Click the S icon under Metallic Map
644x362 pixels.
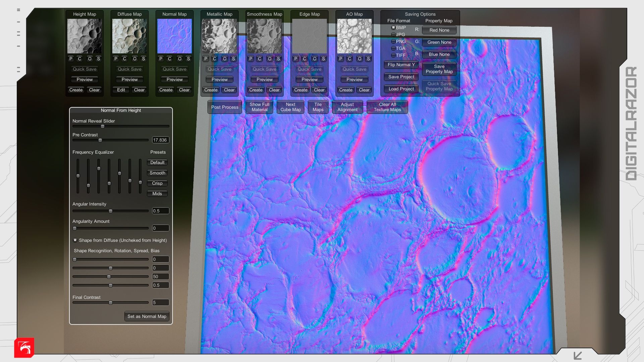click(233, 59)
